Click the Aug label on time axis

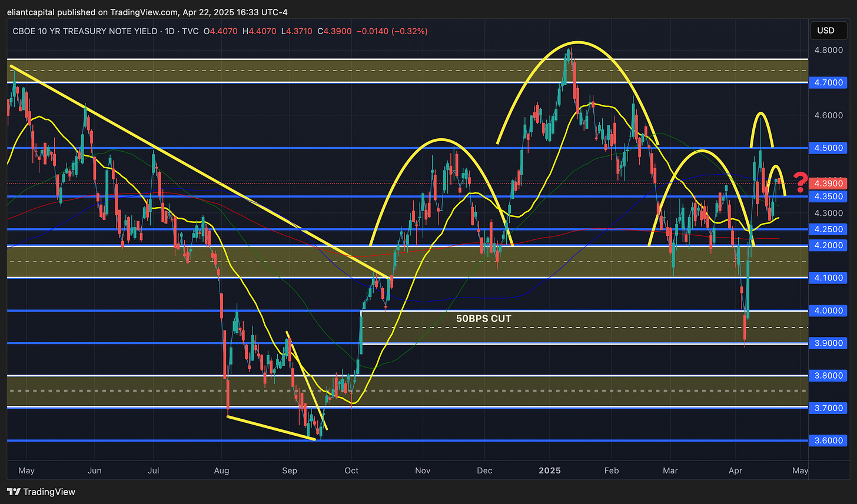coord(221,470)
